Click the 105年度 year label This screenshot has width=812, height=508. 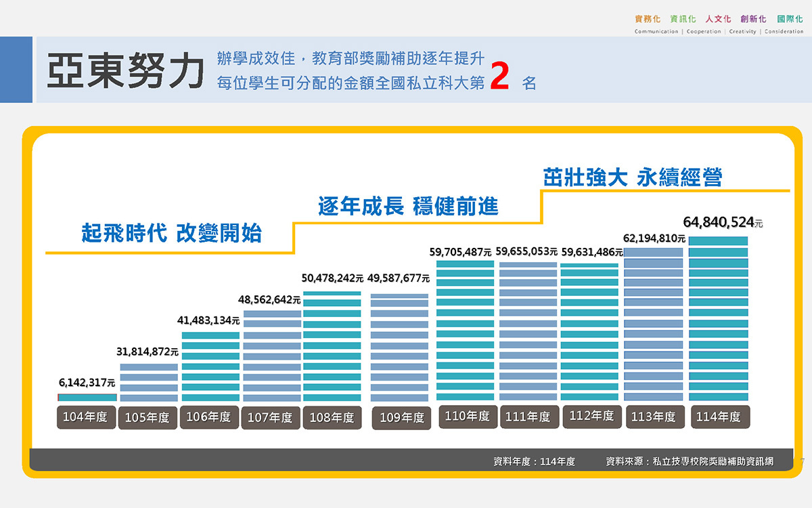tap(148, 418)
